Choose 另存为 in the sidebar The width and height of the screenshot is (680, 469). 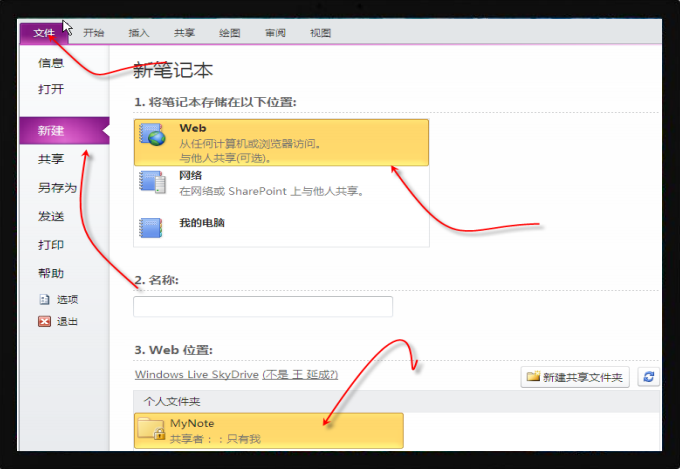(57, 188)
